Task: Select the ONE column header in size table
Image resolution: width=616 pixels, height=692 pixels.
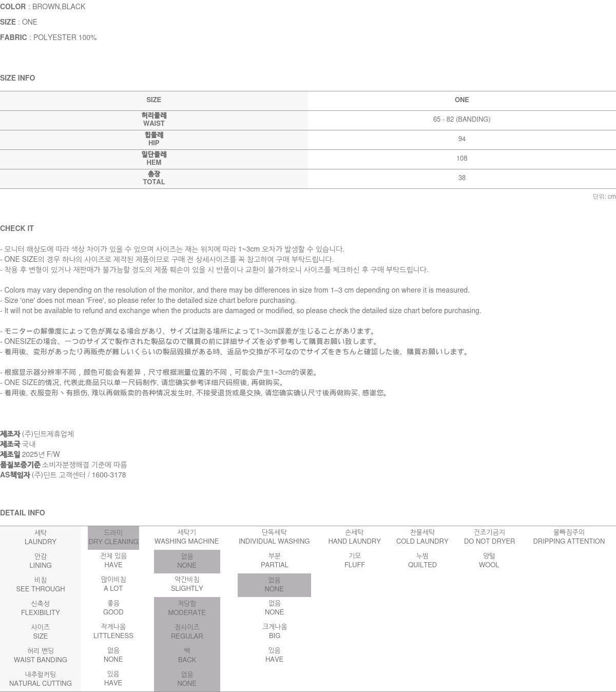Action: [x=461, y=100]
